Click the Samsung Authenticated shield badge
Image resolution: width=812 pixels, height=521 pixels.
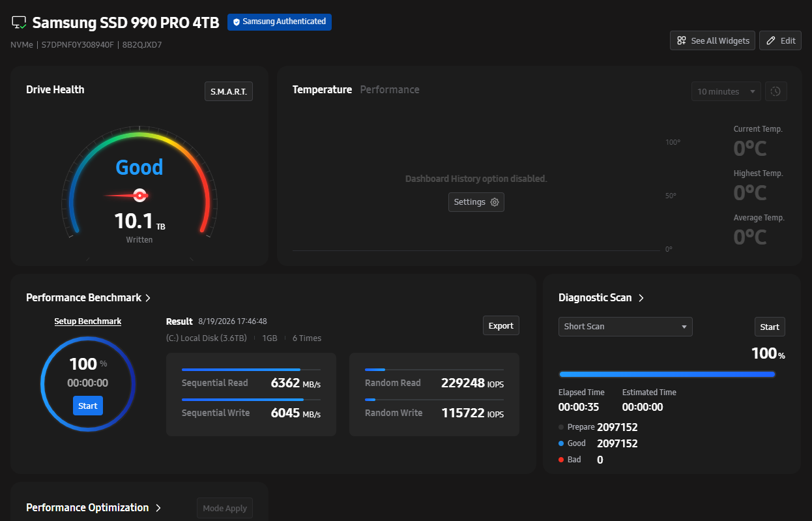[x=280, y=22]
